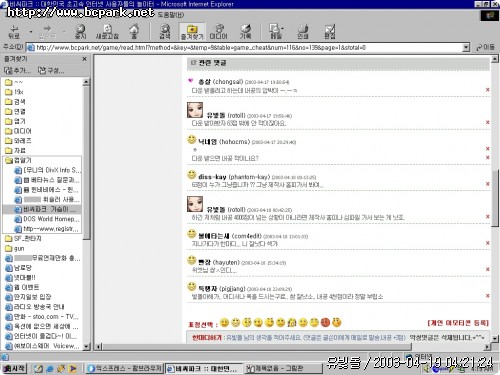Open the 'DOS World Homep...' favorite
Image resolution: width=500 pixels, height=375 pixels.
coord(47,219)
